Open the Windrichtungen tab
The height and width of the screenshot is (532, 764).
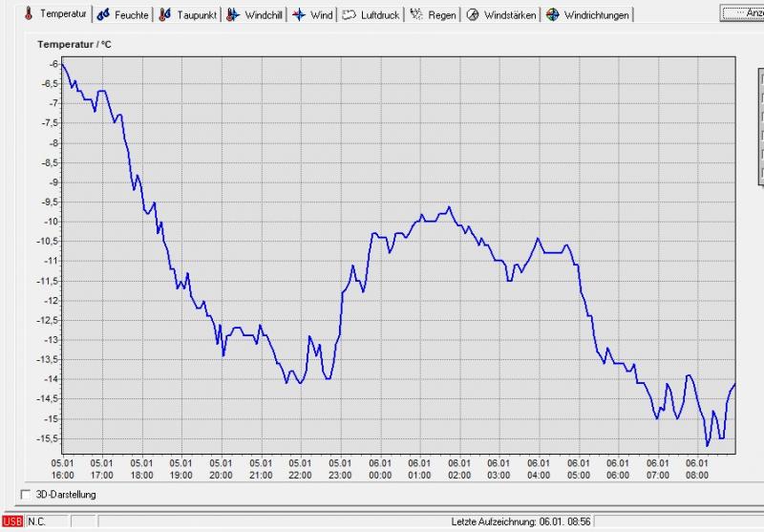587,15
